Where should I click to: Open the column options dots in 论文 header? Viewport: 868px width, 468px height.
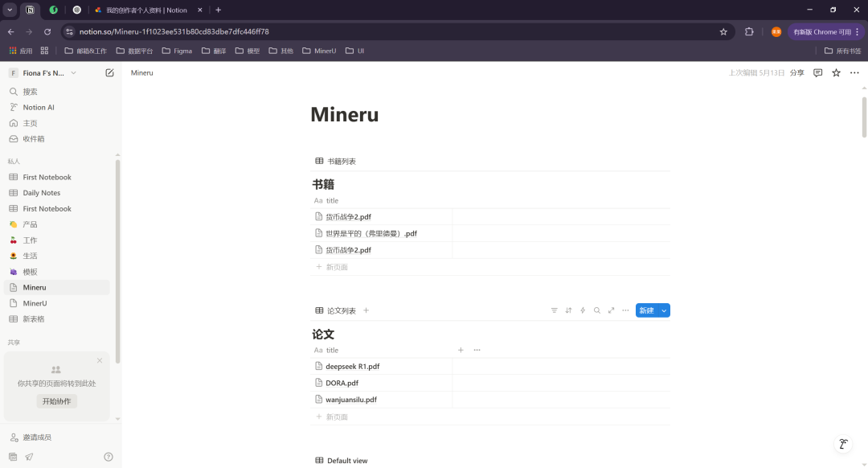(x=477, y=350)
